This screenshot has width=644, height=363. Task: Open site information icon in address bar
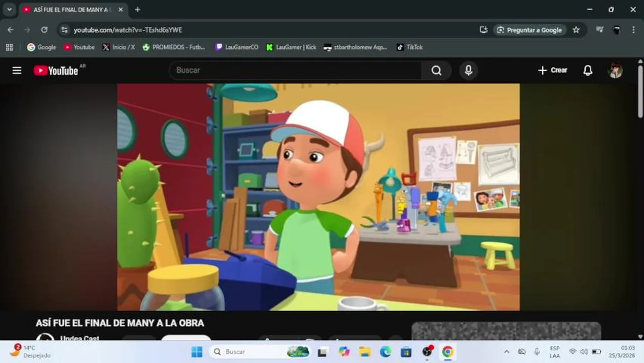tap(64, 30)
